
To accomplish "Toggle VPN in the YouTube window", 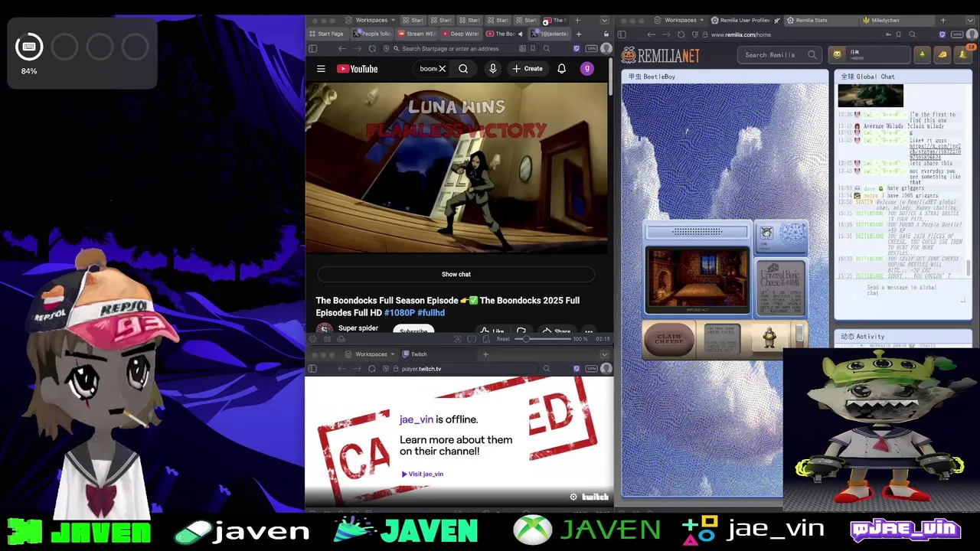I will (591, 48).
